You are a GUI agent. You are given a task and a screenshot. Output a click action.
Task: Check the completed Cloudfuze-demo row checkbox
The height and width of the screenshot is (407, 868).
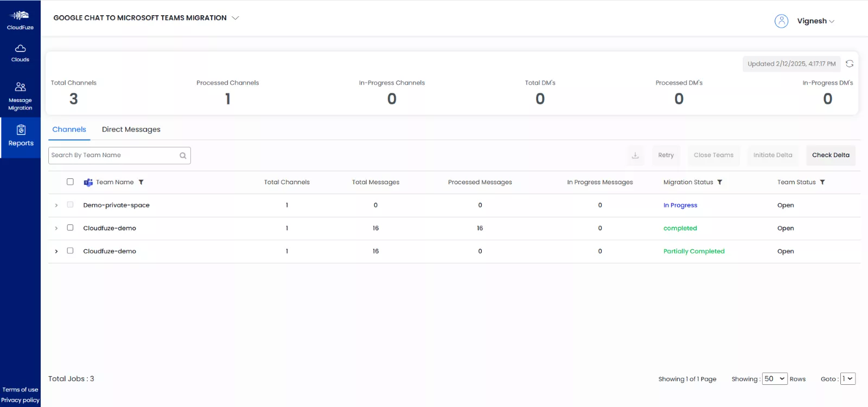click(70, 228)
